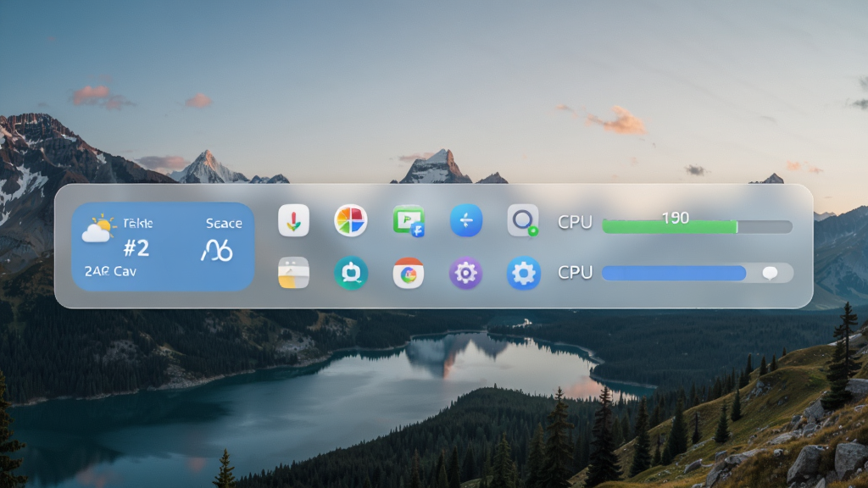This screenshot has width=868, height=488.
Task: Click the CPU label beside the blue bar
Action: pyautogui.click(x=576, y=272)
